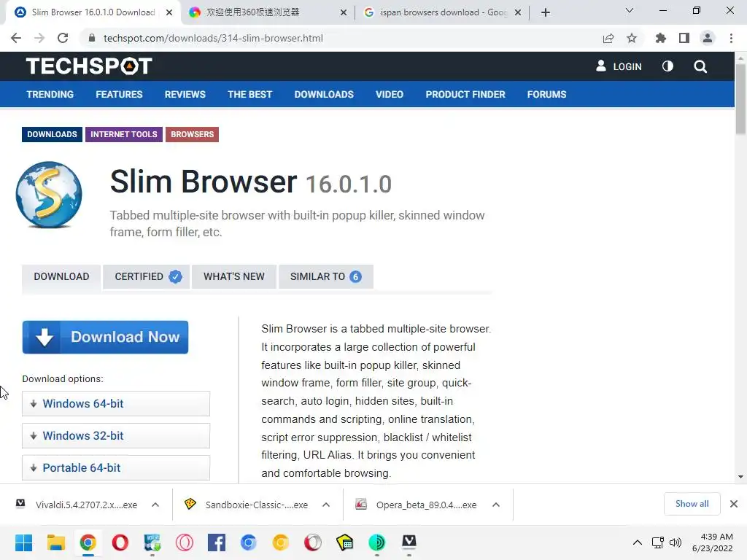Click the TechSpot logo
Image resolution: width=747 pixels, height=560 pixels.
pos(89,66)
